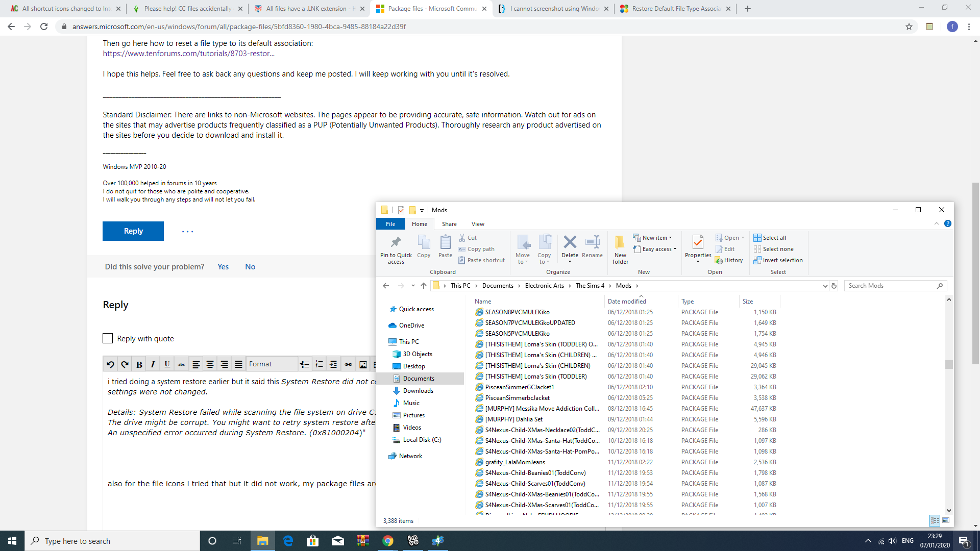The width and height of the screenshot is (980, 551).
Task: Open the tenforums tutorial link
Action: 189,54
